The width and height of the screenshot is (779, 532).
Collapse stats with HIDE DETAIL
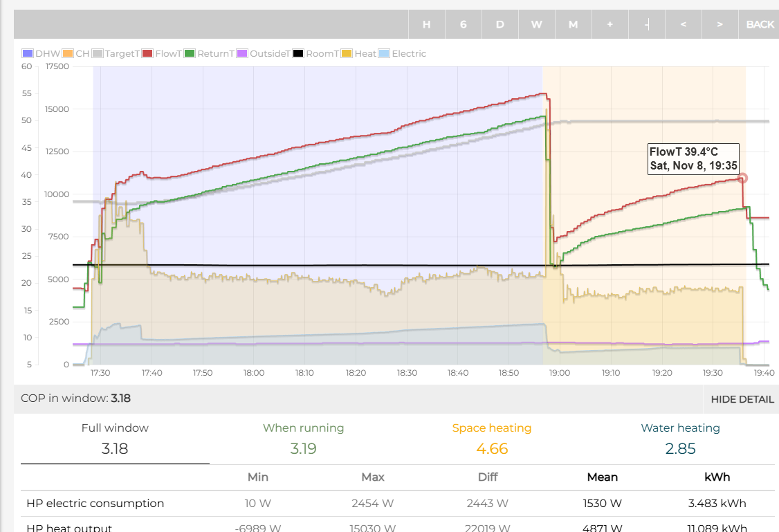coord(742,399)
